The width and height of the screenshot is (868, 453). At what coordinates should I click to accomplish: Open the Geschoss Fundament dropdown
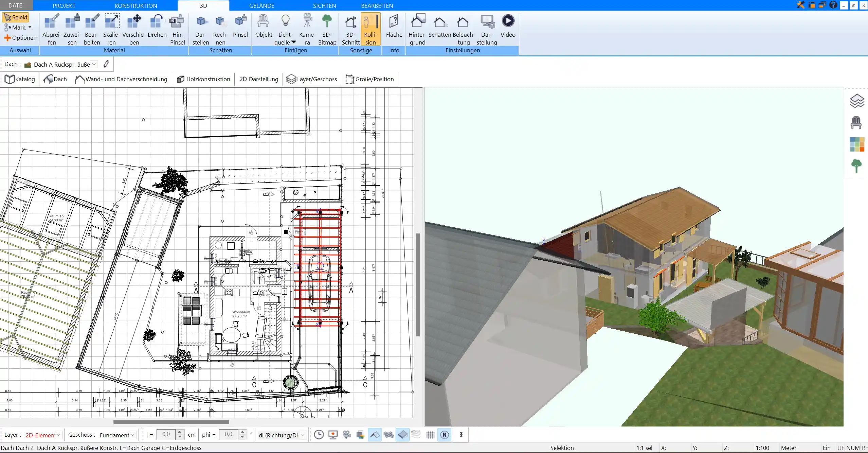coord(132,435)
